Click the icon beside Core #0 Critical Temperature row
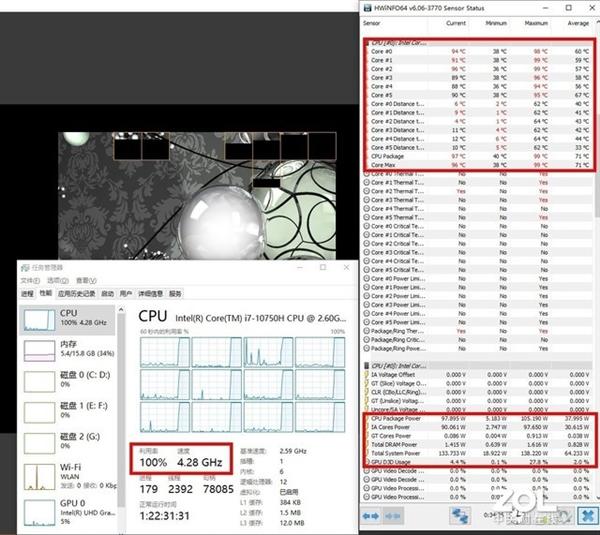This screenshot has width=600, height=535. coord(366,226)
